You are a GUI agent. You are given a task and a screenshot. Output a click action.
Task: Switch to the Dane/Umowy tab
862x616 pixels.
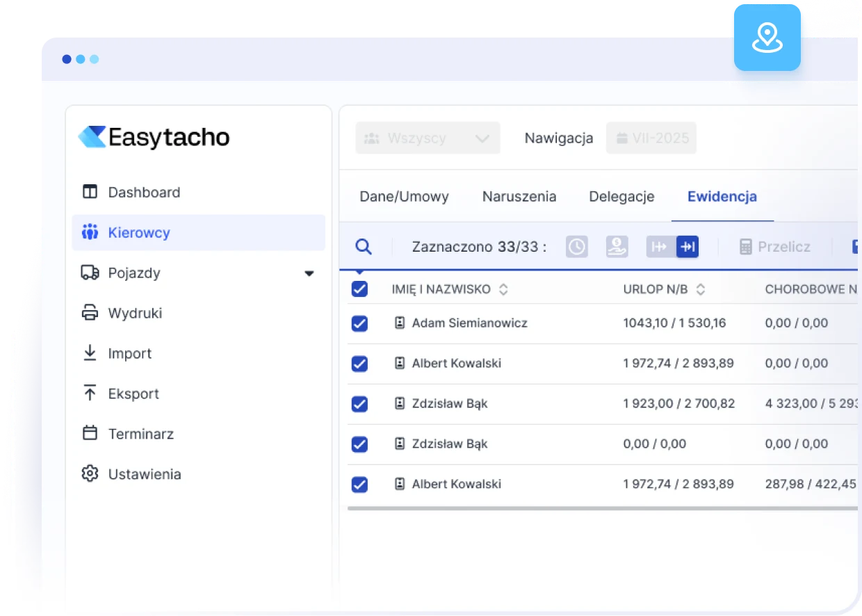(x=404, y=197)
